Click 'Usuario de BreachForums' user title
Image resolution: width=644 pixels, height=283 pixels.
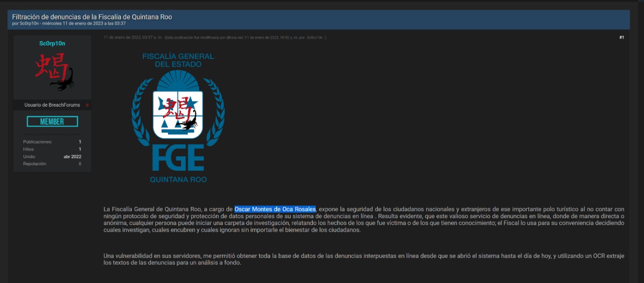pos(52,105)
